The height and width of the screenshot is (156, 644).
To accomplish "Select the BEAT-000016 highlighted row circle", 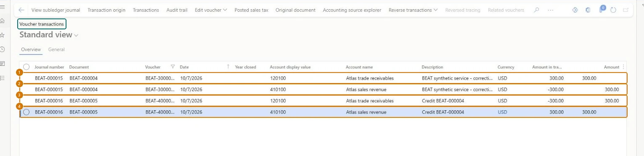I will tap(27, 112).
